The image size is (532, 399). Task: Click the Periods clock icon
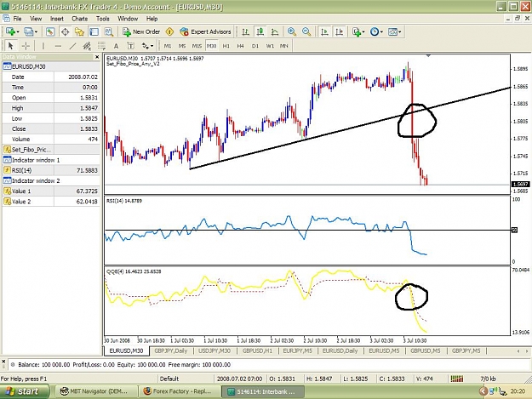375,31
